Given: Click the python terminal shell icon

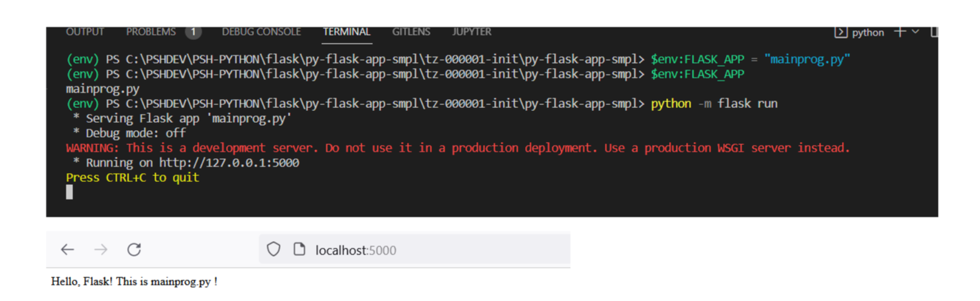Looking at the screenshot, I should point(840,33).
